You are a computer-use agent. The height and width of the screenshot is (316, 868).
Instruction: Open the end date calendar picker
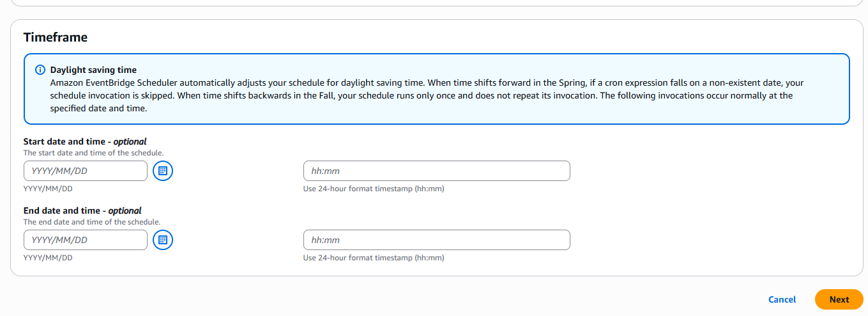(x=163, y=240)
